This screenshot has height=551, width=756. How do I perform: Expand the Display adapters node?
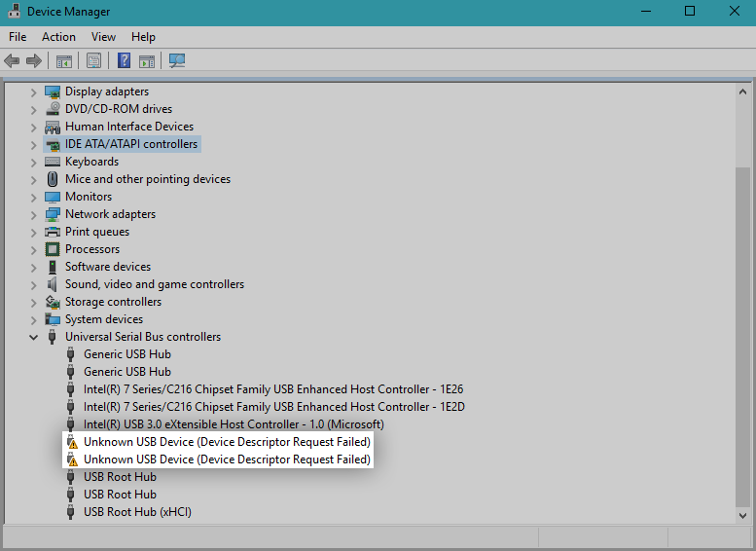[33, 92]
